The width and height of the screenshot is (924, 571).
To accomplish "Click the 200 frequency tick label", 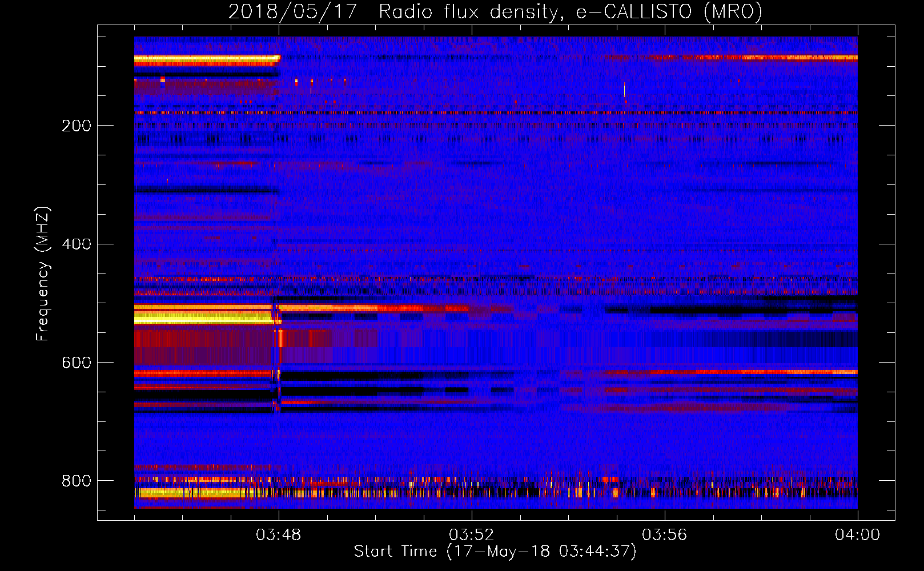I will [77, 126].
